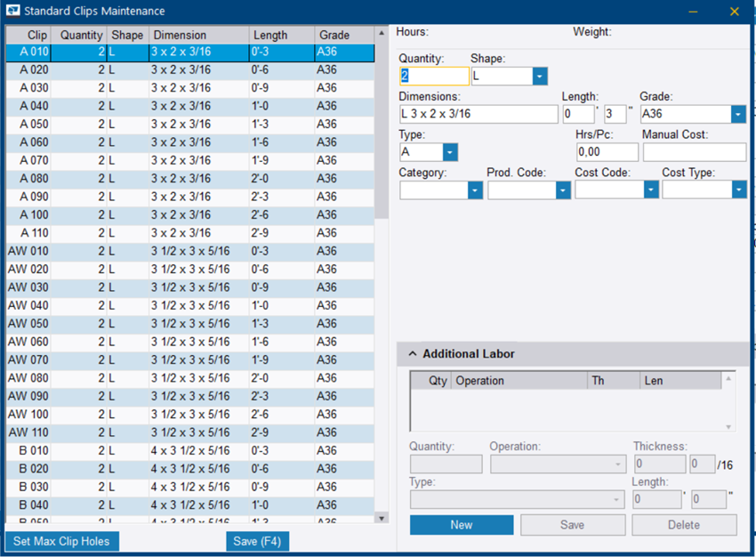Open the Category dropdown
756x557 pixels.
pyautogui.click(x=475, y=190)
